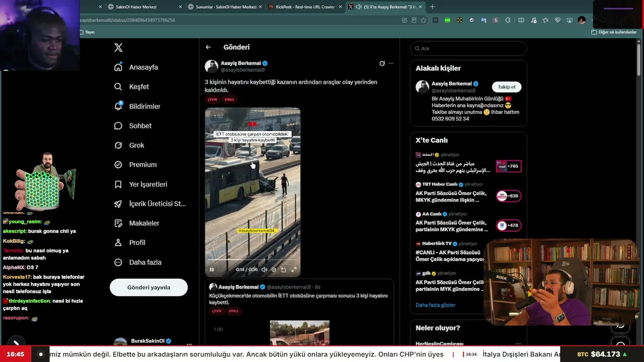The height and width of the screenshot is (362, 644).
Task: Close the SakinOl Haber Merkezi tab
Action: click(181, 7)
